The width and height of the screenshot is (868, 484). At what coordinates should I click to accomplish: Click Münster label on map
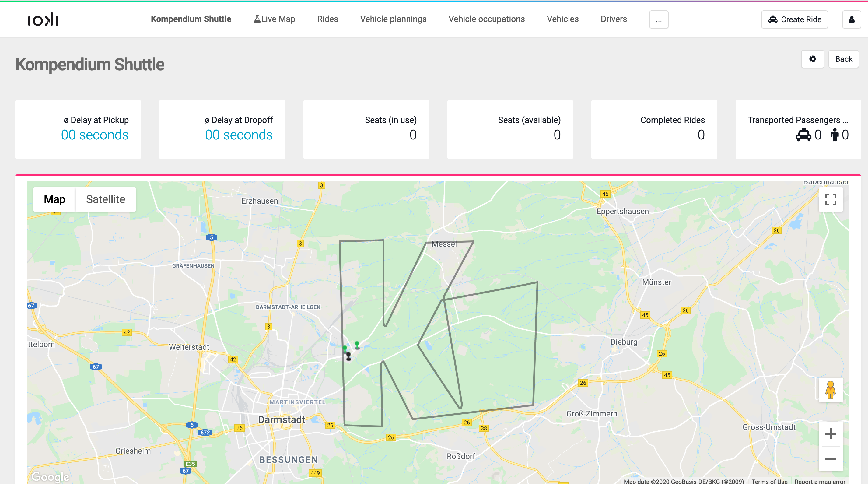(x=656, y=282)
